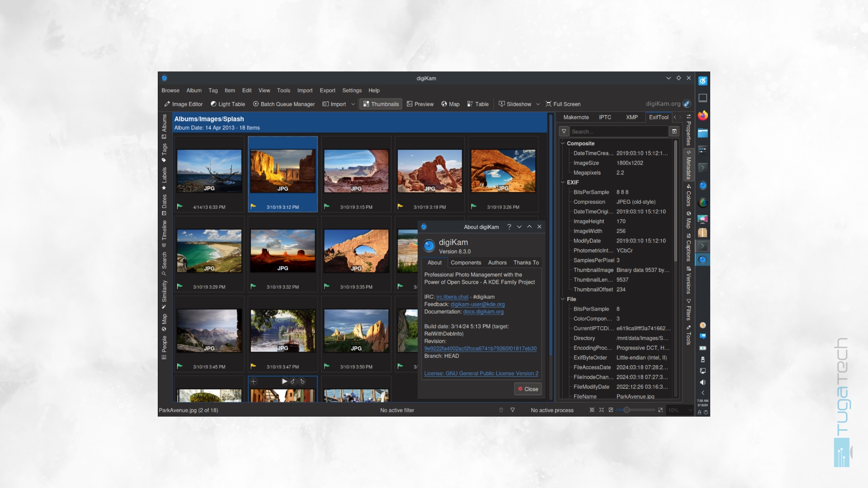Start the Slideshow
Screen dimensions: 868x488
pos(515,104)
